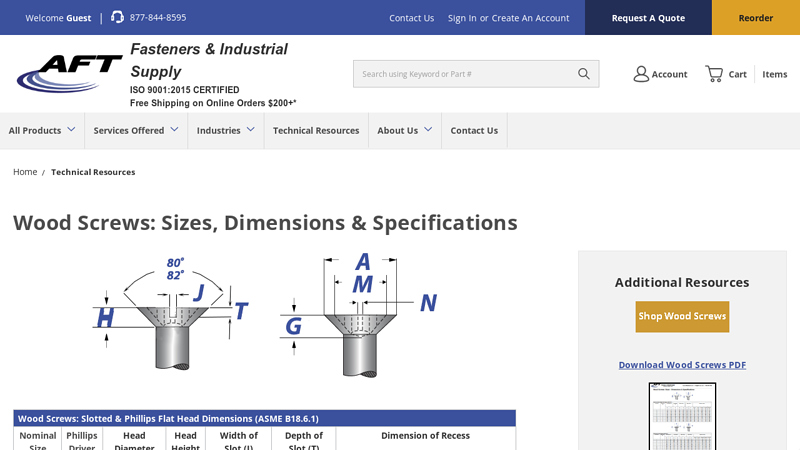Click the Depth of Slot column header
Viewport: 800px width, 450px height.
[304, 440]
